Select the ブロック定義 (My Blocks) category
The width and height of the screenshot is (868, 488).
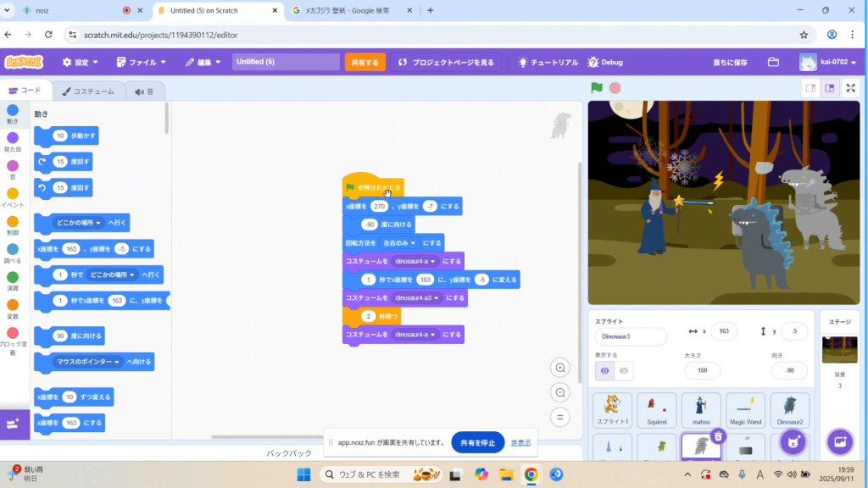pos(12,341)
